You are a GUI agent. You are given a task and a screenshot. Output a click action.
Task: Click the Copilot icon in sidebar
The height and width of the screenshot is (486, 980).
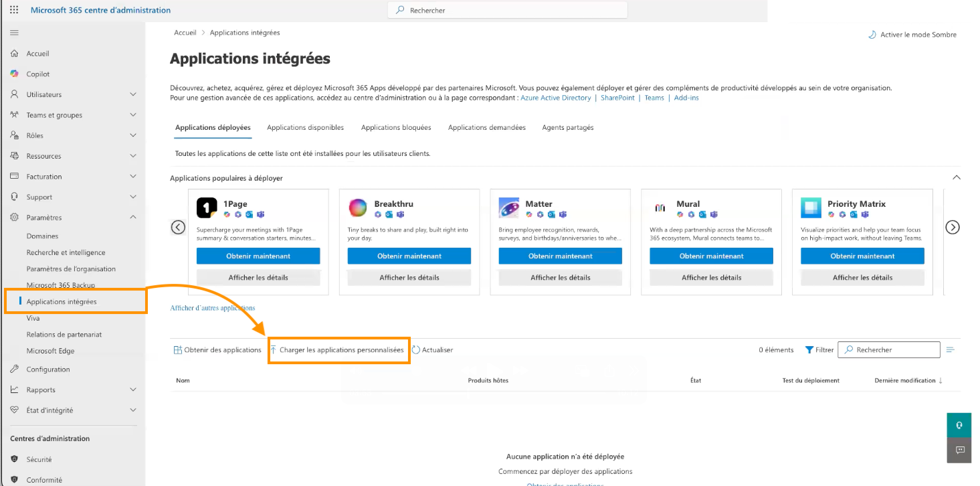pos(14,74)
